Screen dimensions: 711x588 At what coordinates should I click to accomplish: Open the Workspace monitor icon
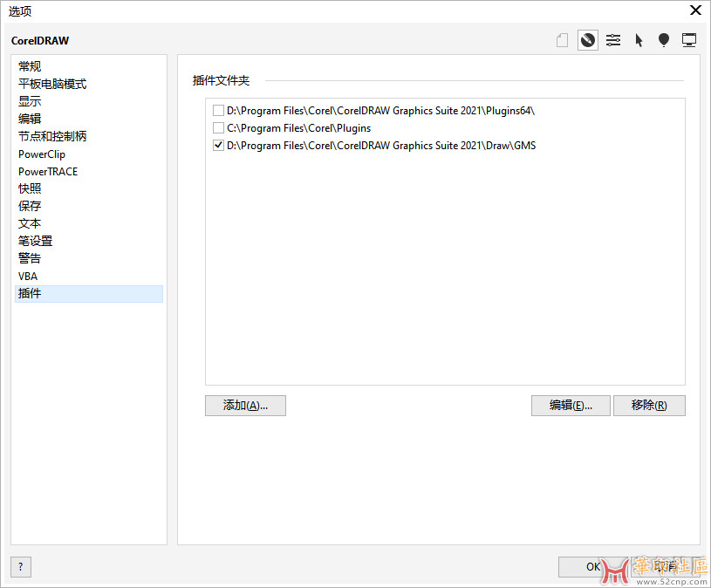point(689,40)
